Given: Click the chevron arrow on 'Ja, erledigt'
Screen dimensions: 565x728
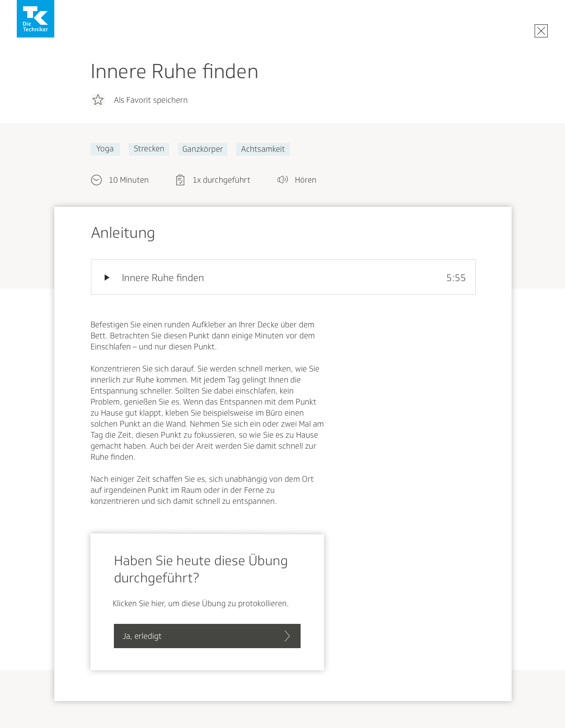Looking at the screenshot, I should coord(287,636).
